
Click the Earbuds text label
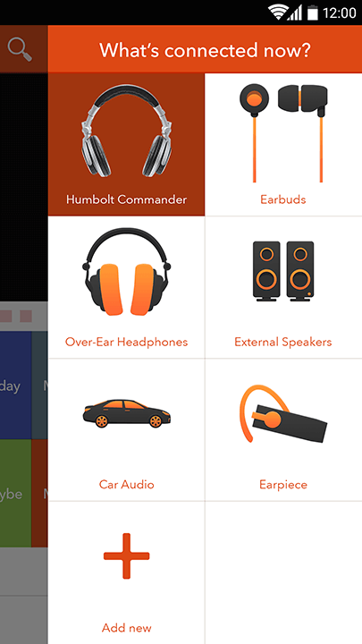coord(283,199)
